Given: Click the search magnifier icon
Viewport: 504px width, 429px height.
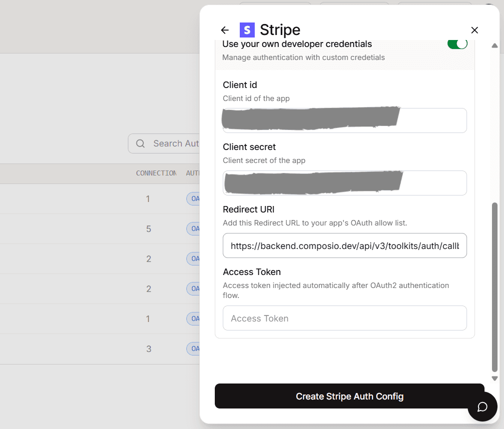Looking at the screenshot, I should click(140, 143).
